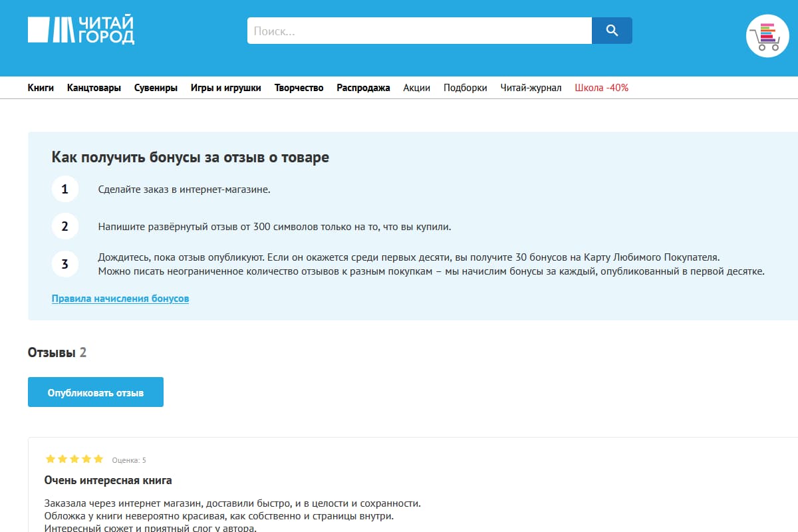Open the Канцтовары menu

(x=94, y=88)
